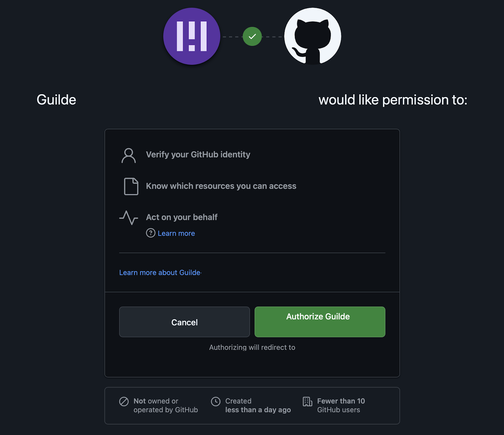Click the Verify your GitHub identity text
This screenshot has height=435, width=504.
(x=198, y=155)
